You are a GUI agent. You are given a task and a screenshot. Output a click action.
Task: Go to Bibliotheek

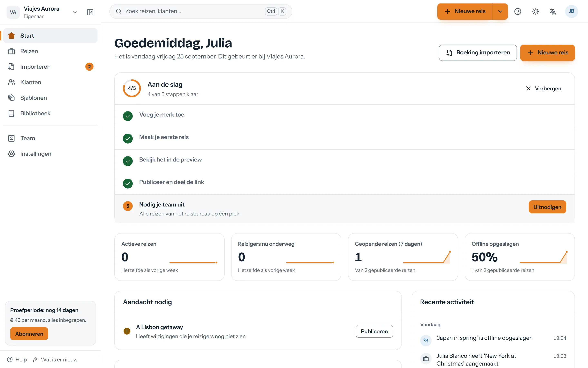point(51,113)
